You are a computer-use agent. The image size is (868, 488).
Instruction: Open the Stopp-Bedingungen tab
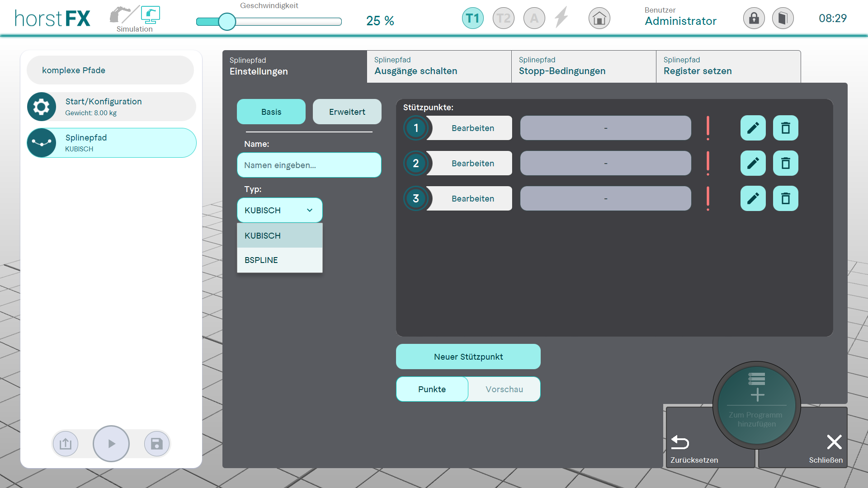(x=583, y=66)
